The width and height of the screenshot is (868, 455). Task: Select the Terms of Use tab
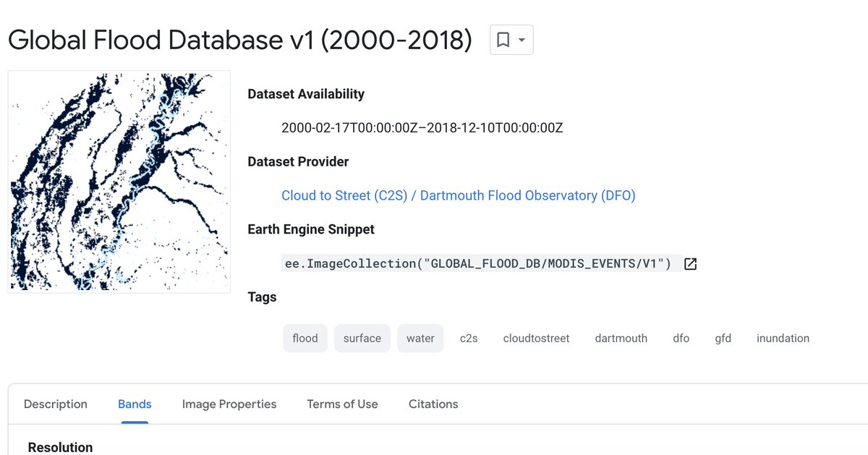[x=342, y=404]
